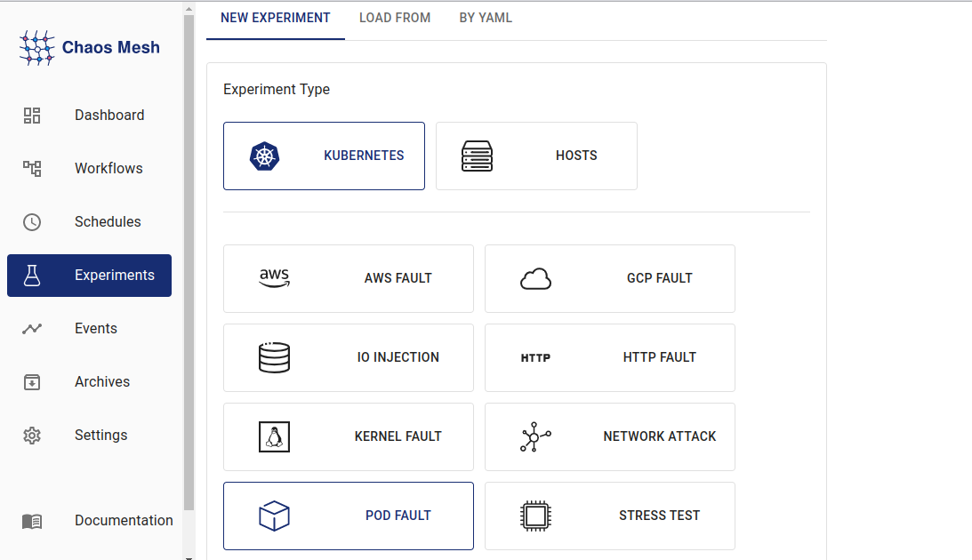This screenshot has width=972, height=560.
Task: Click the Stress Test chip icon
Action: (535, 516)
